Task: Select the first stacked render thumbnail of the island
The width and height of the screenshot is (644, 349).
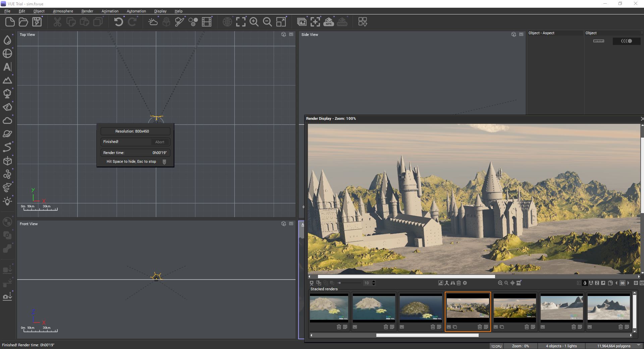Action: pyautogui.click(x=329, y=308)
